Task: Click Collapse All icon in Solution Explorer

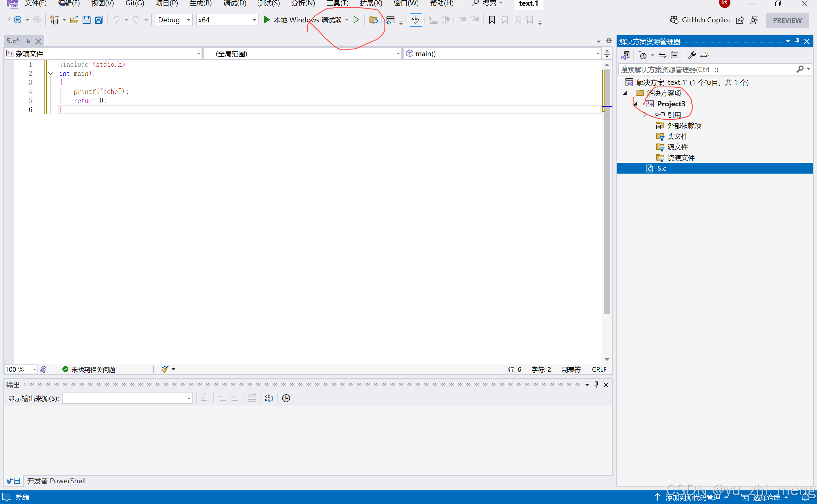Action: (675, 55)
